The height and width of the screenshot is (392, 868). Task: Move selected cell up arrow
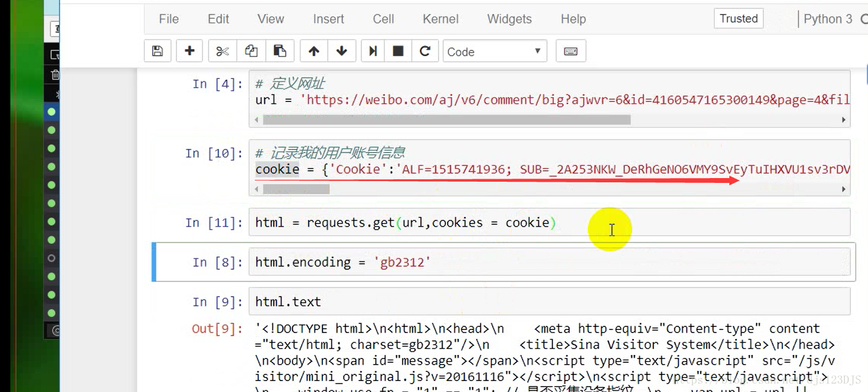(314, 51)
